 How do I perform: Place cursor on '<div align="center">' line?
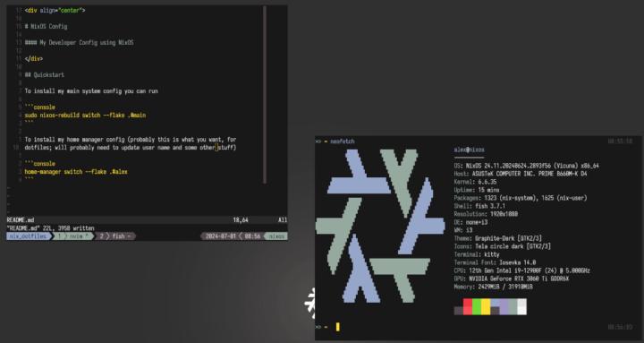[x=55, y=10]
